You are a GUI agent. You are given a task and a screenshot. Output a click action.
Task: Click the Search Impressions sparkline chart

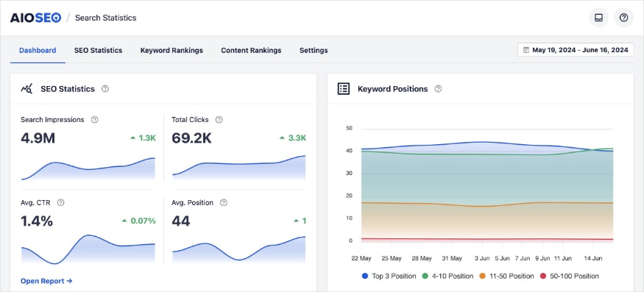click(88, 168)
